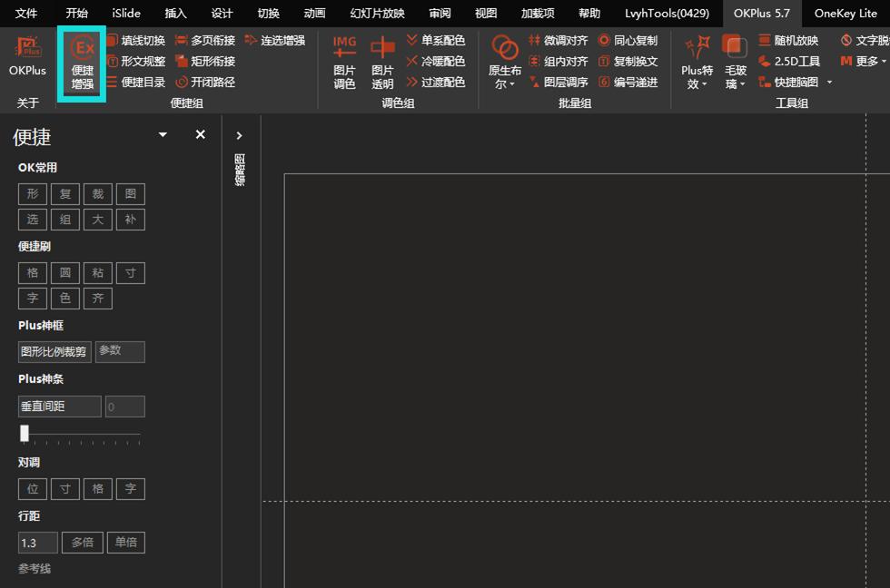The height and width of the screenshot is (588, 890).
Task: Open the 便捷 panel header dropdown
Action: click(x=162, y=134)
